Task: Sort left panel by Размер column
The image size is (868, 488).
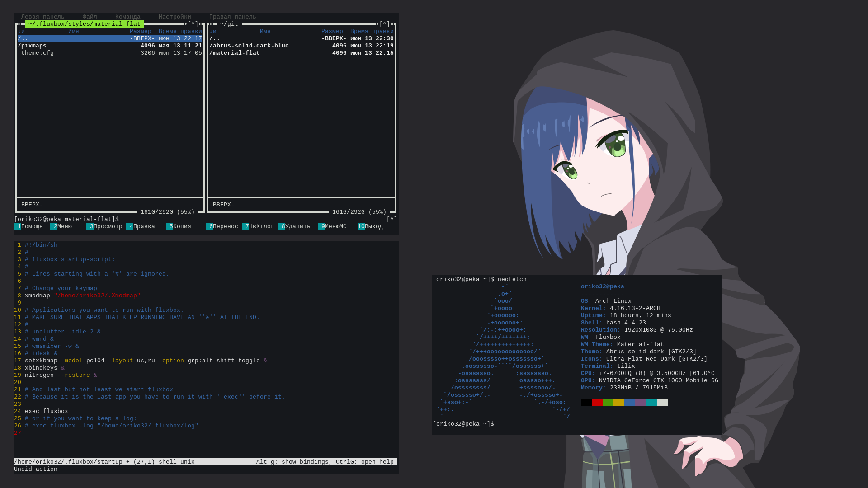Action: 141,31
